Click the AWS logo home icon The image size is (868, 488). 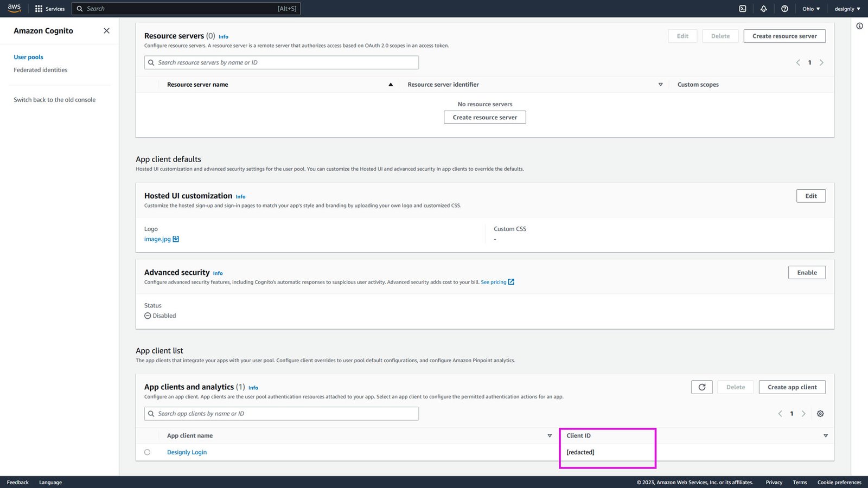click(x=14, y=8)
